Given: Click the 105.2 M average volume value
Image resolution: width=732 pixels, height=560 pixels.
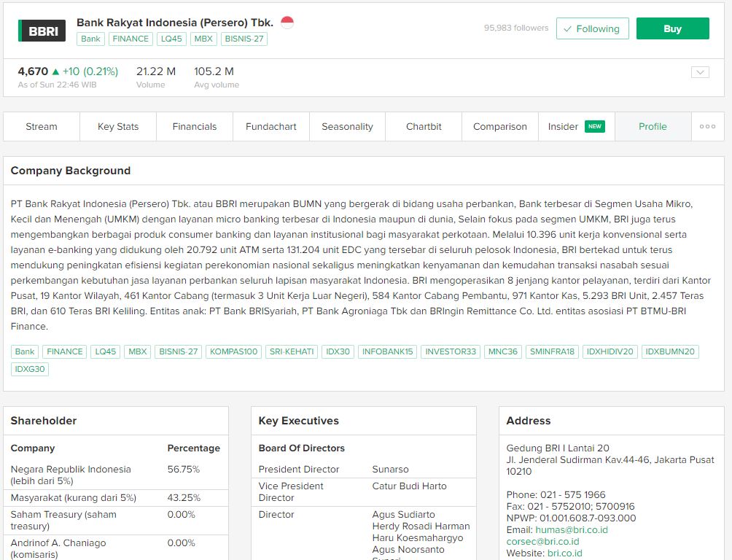Looking at the screenshot, I should coord(214,71).
